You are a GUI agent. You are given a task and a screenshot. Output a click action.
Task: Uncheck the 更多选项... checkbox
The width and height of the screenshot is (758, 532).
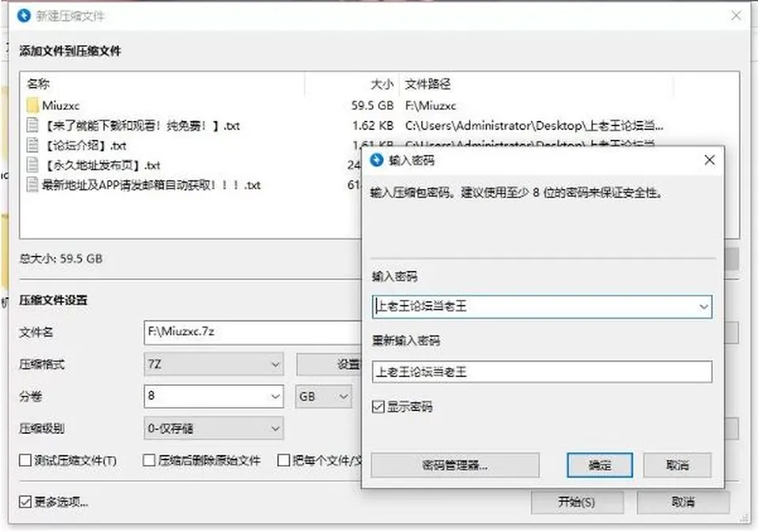[25, 501]
